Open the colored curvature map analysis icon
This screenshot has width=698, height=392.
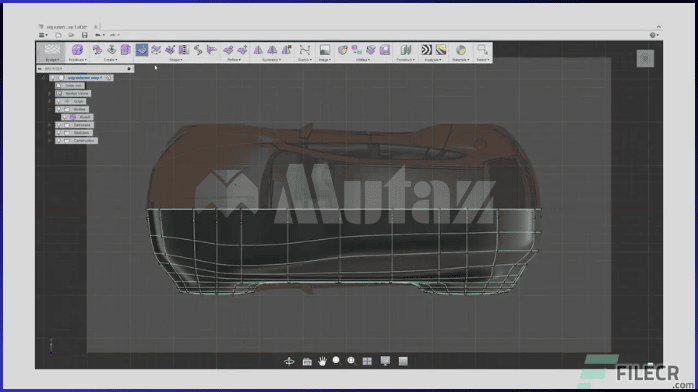[441, 50]
